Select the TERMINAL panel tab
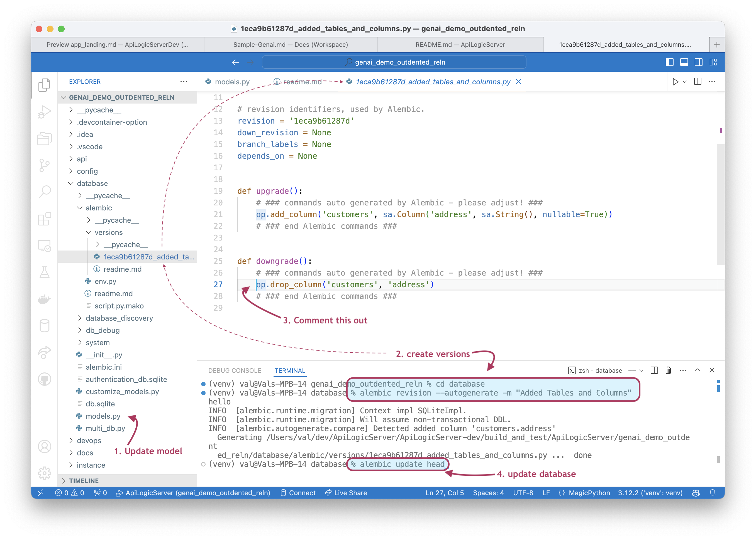Screen dimensions: 756x540 tap(289, 370)
